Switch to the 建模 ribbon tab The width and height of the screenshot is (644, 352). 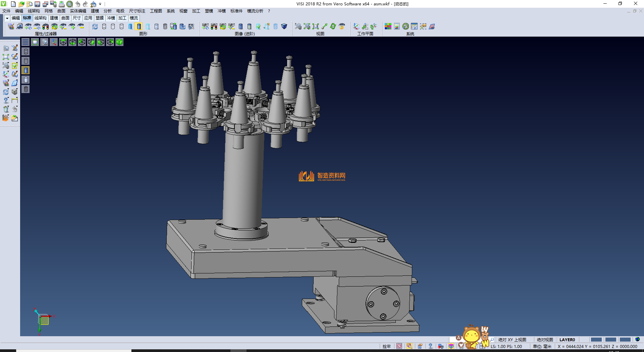[54, 18]
